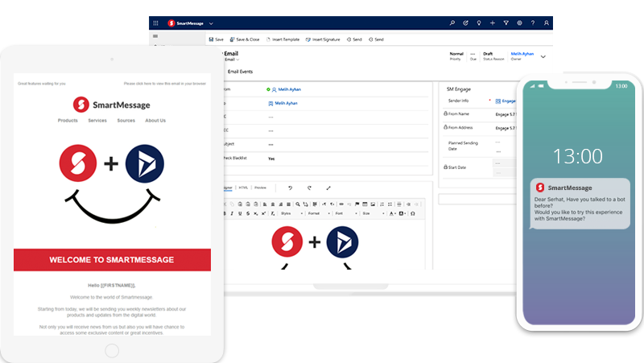Click the horizontal line icon in the editor toolbar
The width and height of the screenshot is (644, 363).
pos(398,204)
